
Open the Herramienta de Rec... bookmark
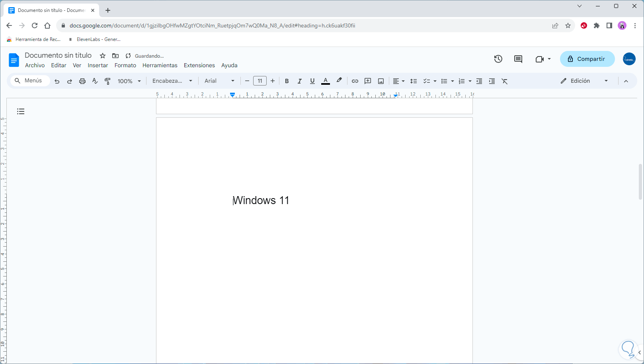(34, 39)
